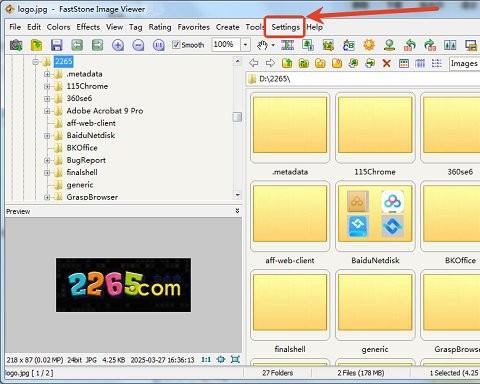
Task: Collapse the 2265 folder in tree
Action: [35, 62]
